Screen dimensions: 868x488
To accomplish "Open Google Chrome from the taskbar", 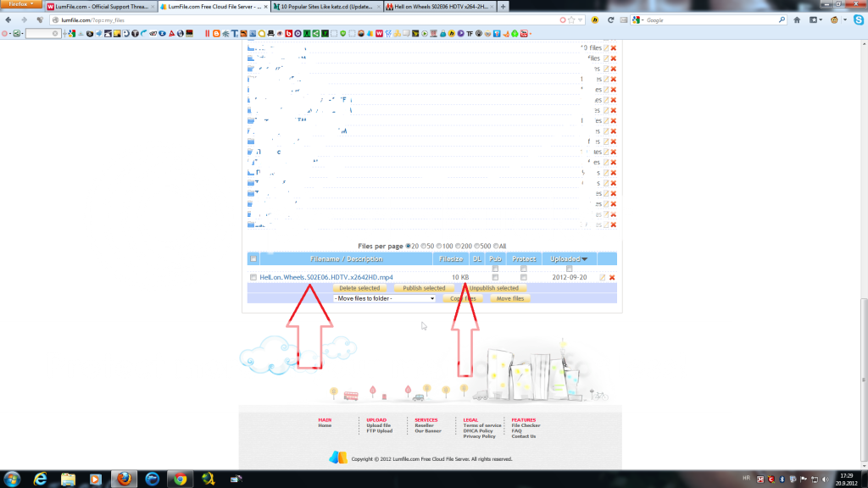I will pyautogui.click(x=181, y=478).
